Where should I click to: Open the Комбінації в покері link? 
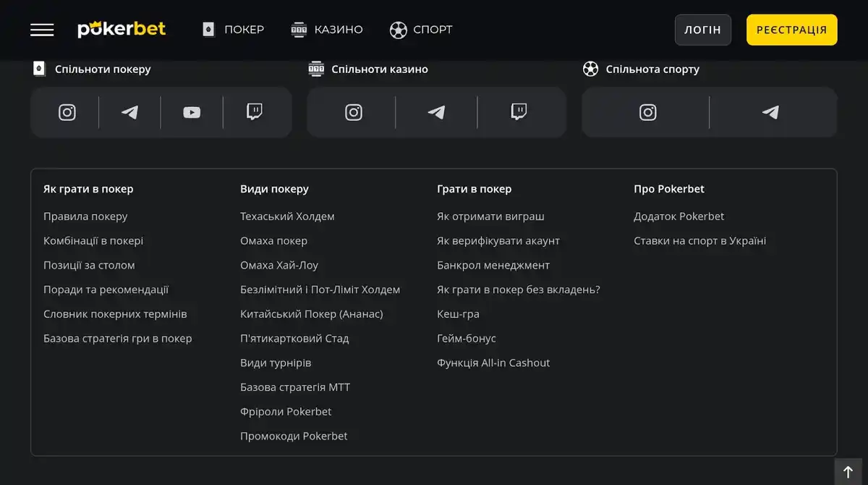pyautogui.click(x=93, y=241)
